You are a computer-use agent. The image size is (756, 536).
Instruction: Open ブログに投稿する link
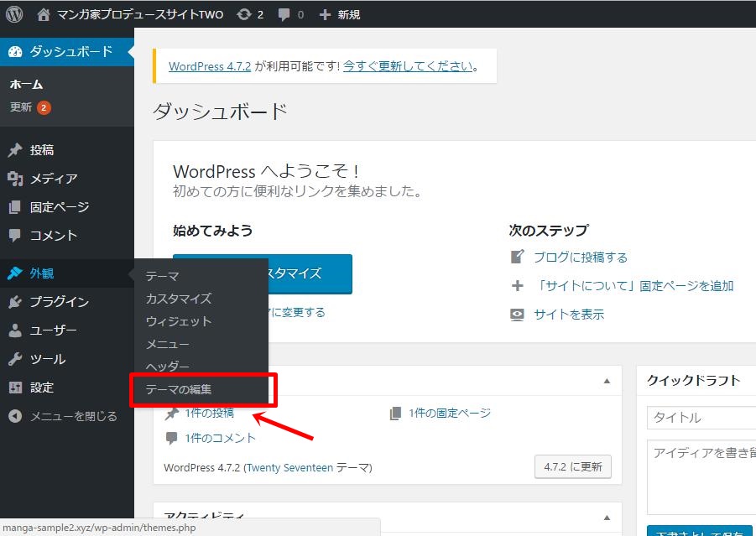[x=581, y=258]
